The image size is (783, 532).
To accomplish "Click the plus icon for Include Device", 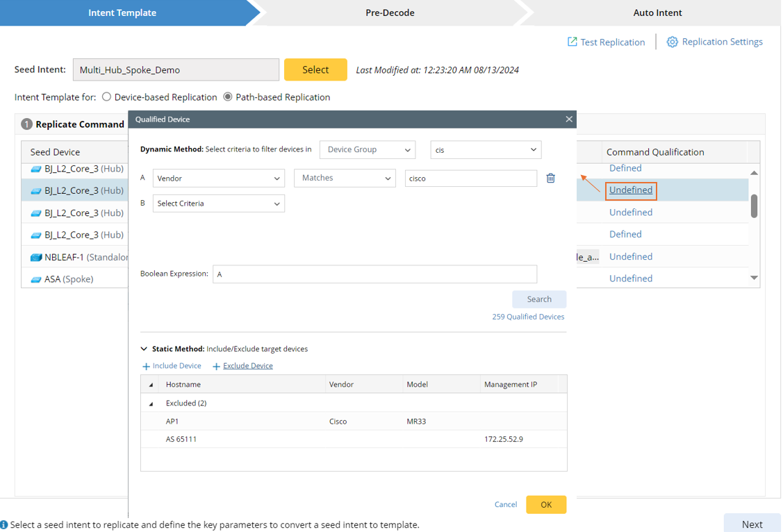I will point(146,366).
